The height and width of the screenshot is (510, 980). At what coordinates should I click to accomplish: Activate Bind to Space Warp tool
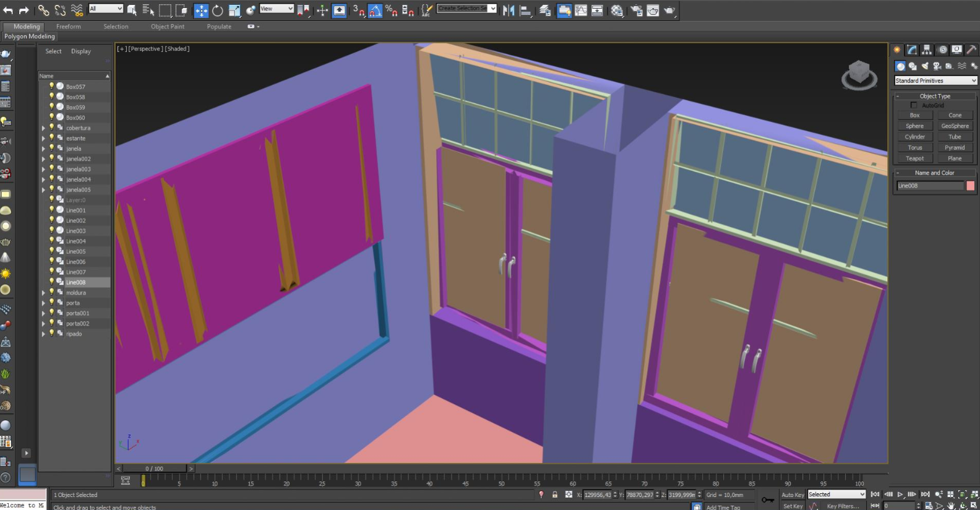(x=77, y=10)
